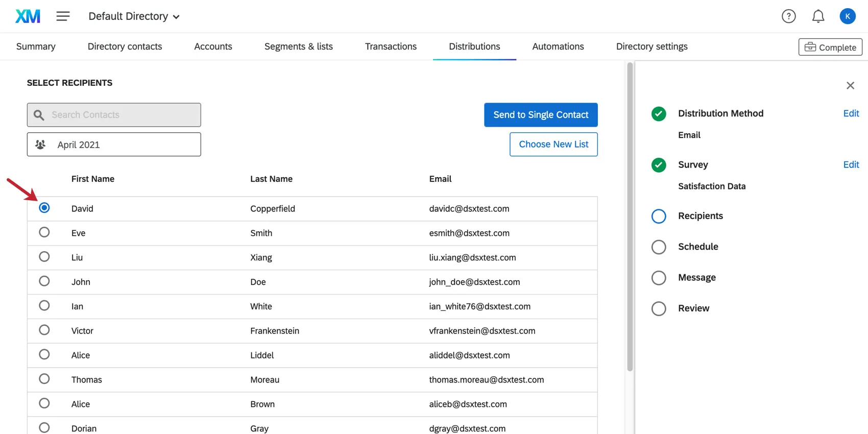Click the search magnifier icon

pos(39,115)
